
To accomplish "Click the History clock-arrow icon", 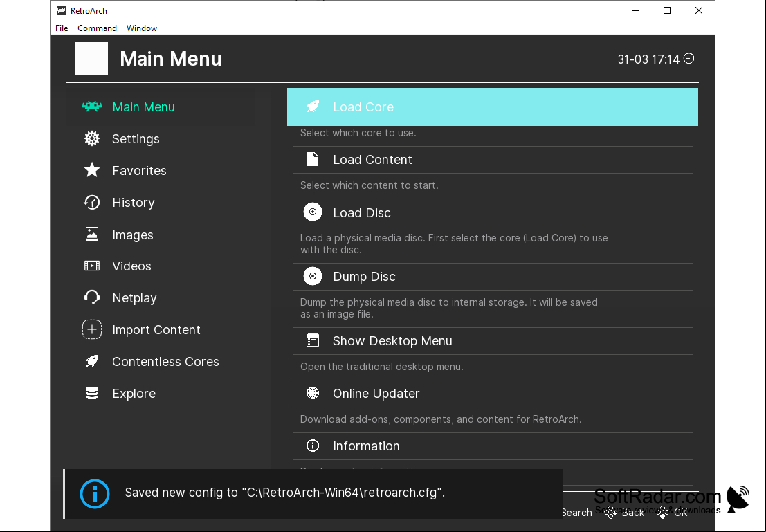I will pyautogui.click(x=92, y=202).
